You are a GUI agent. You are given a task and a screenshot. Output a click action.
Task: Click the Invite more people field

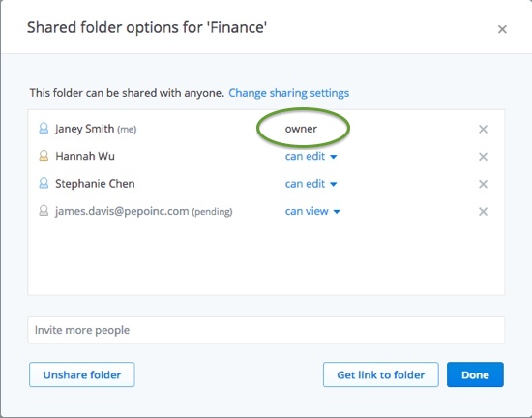pos(266,330)
